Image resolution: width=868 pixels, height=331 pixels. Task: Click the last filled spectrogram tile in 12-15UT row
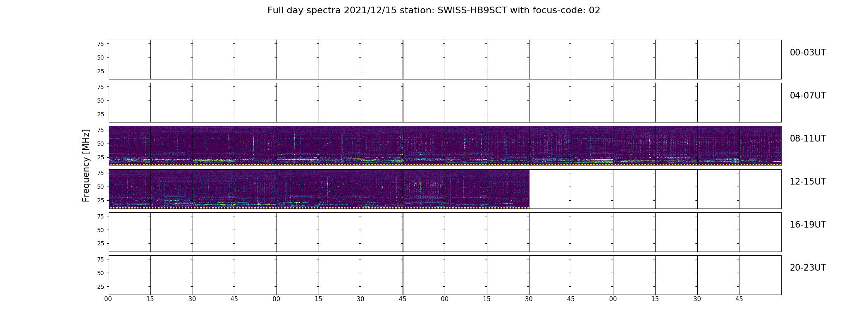(508, 189)
